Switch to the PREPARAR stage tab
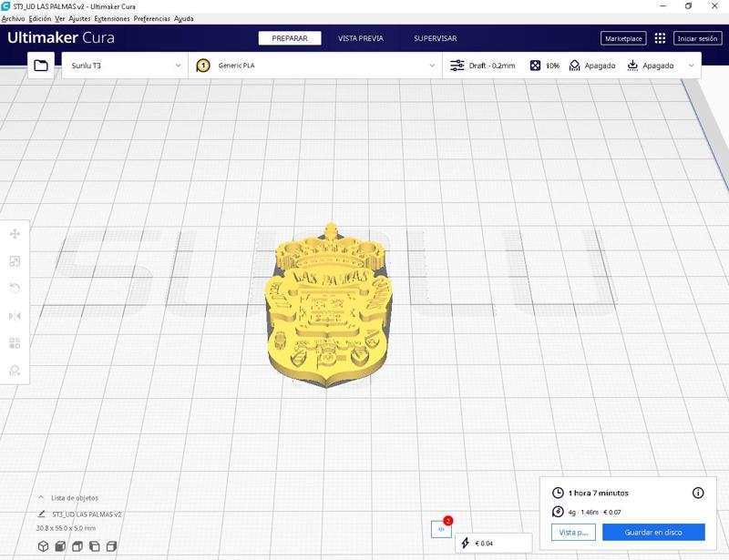Image resolution: width=729 pixels, height=560 pixels. coord(290,38)
